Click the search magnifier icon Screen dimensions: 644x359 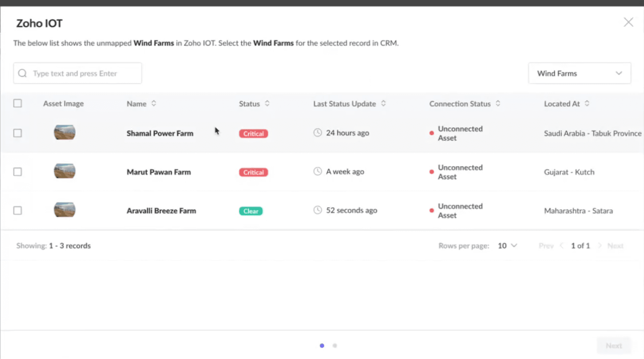22,73
